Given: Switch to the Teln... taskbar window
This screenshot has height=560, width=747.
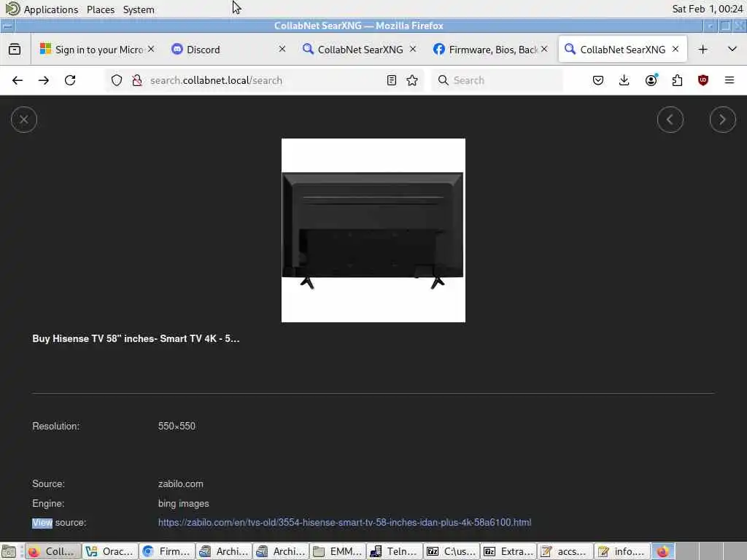Looking at the screenshot, I should pos(395,551).
